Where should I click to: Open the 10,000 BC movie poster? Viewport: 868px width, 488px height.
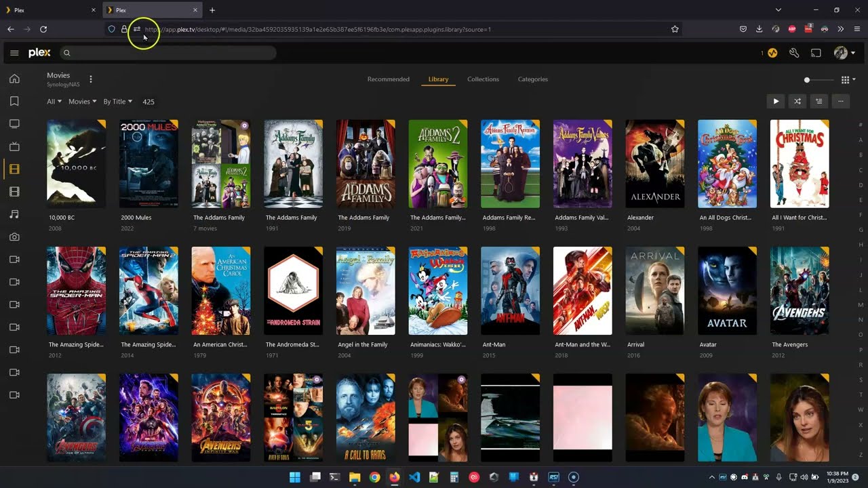click(x=76, y=163)
